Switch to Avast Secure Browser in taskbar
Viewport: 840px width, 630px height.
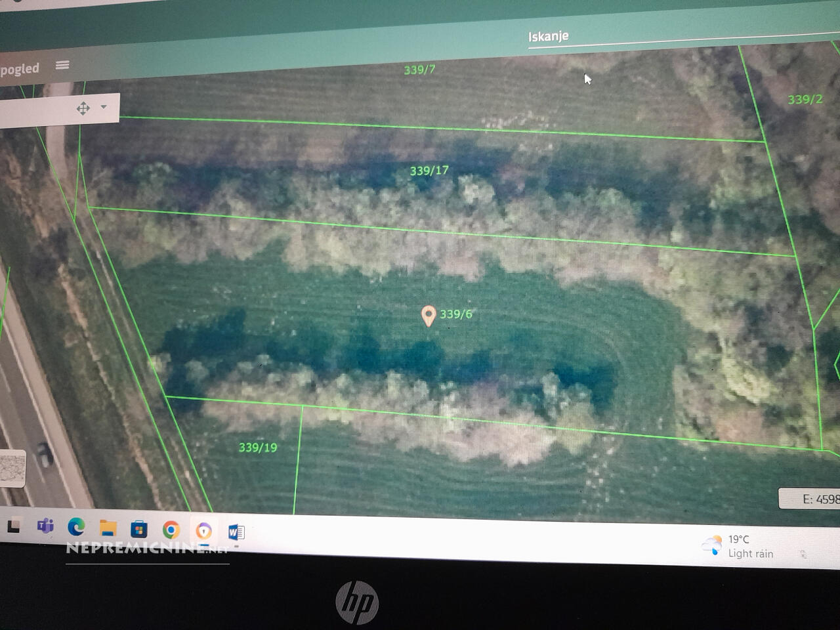(x=203, y=530)
